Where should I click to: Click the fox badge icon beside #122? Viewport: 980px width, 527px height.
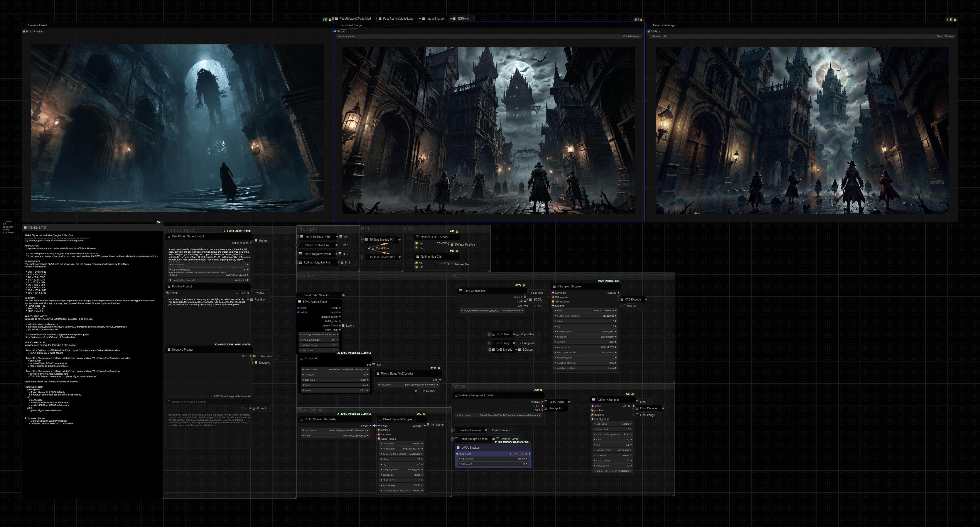coord(524,285)
